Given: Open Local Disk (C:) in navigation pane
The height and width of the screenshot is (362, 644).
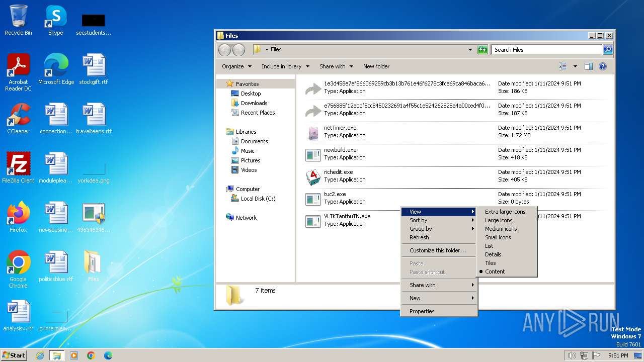Looking at the screenshot, I should [258, 199].
